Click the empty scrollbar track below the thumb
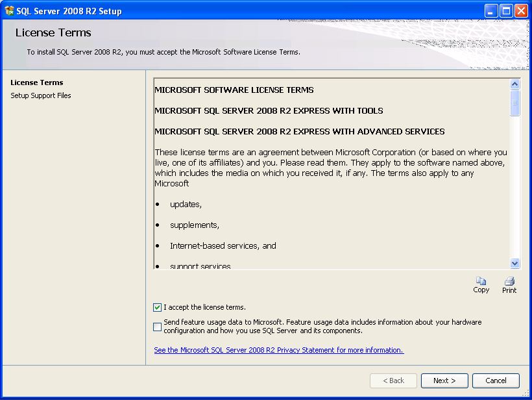 pos(515,188)
